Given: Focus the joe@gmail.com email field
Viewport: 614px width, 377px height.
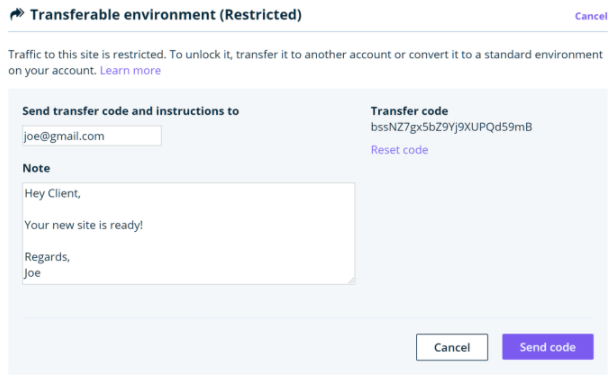Looking at the screenshot, I should [x=92, y=136].
